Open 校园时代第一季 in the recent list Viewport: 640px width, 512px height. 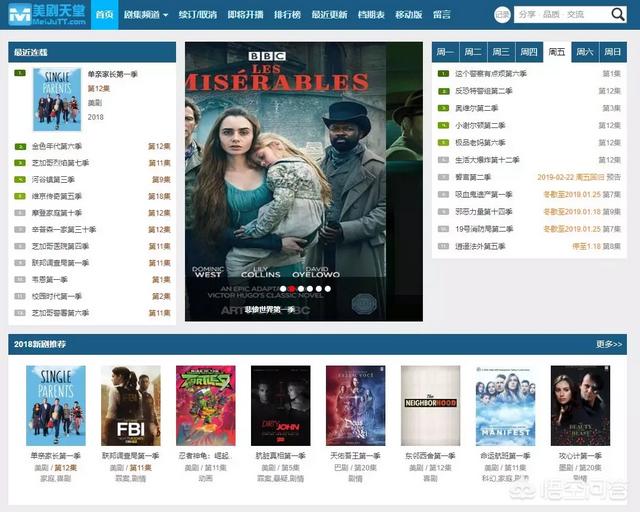57,296
